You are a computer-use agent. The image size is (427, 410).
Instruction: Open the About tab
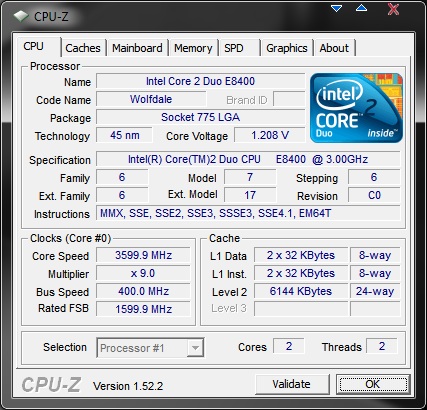pos(334,48)
